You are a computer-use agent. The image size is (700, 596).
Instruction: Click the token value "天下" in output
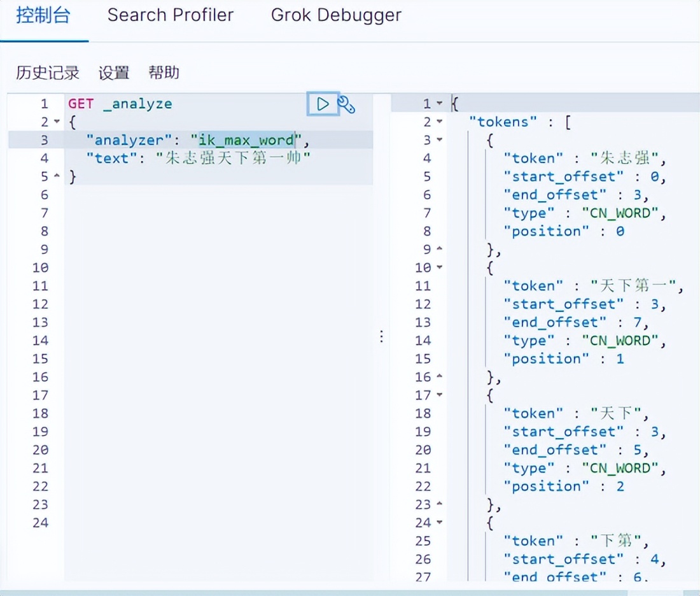[615, 413]
